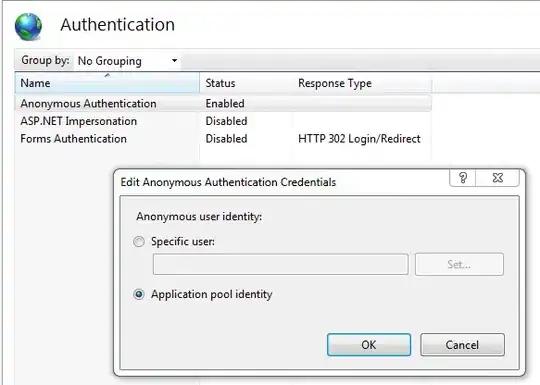Click the disabled Set... button

(x=459, y=264)
